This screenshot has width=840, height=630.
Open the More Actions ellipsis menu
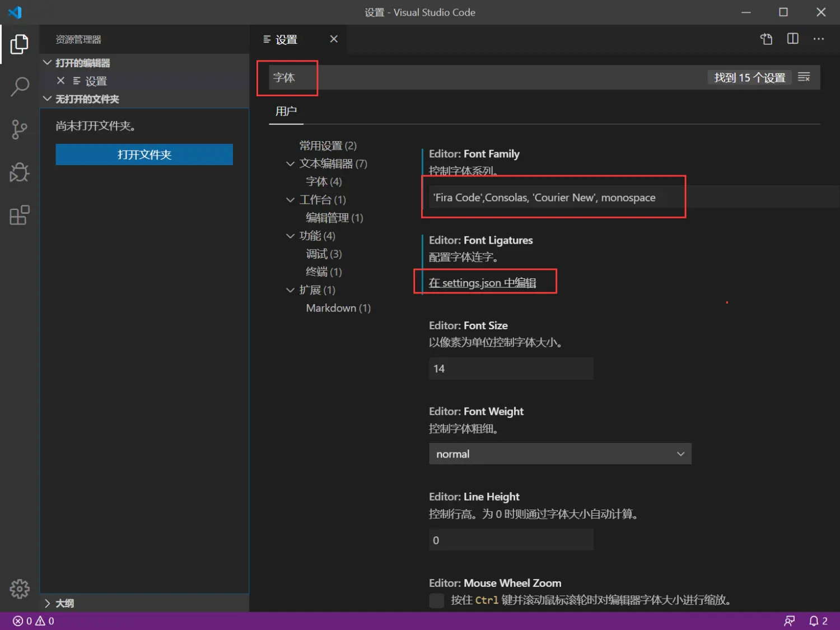819,39
